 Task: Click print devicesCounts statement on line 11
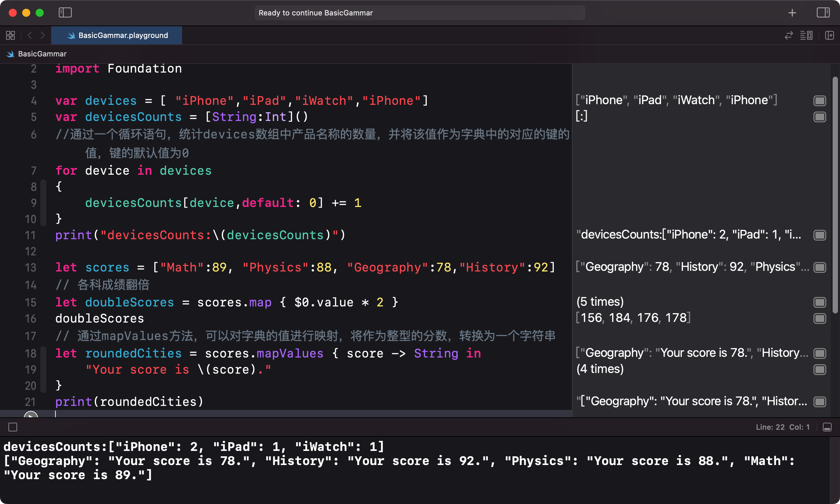pos(200,235)
